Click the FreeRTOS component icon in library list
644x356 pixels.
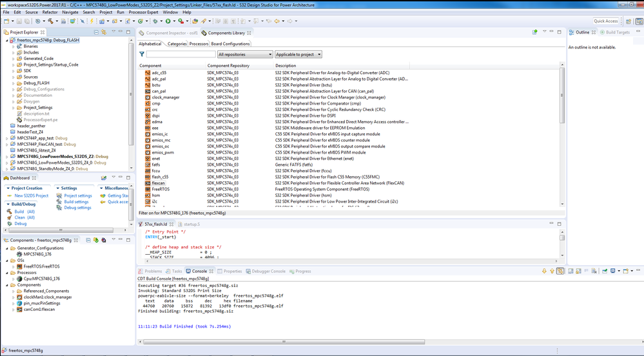pos(148,189)
